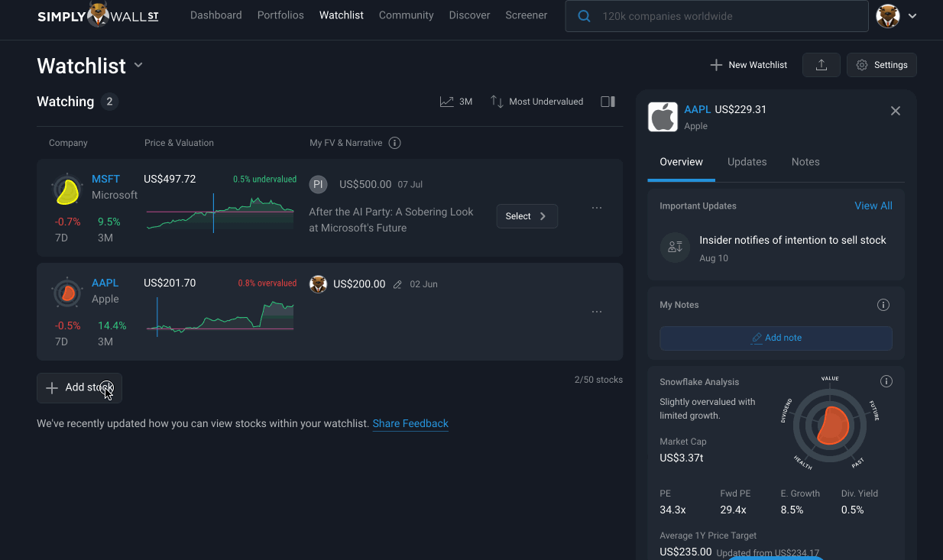The height and width of the screenshot is (560, 943).
Task: Click the Apple price chart
Action: [x=220, y=316]
